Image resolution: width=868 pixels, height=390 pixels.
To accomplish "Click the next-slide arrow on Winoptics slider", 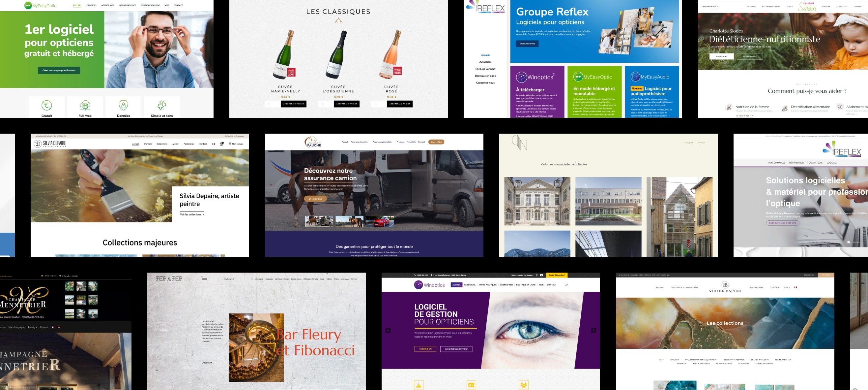I will click(594, 331).
